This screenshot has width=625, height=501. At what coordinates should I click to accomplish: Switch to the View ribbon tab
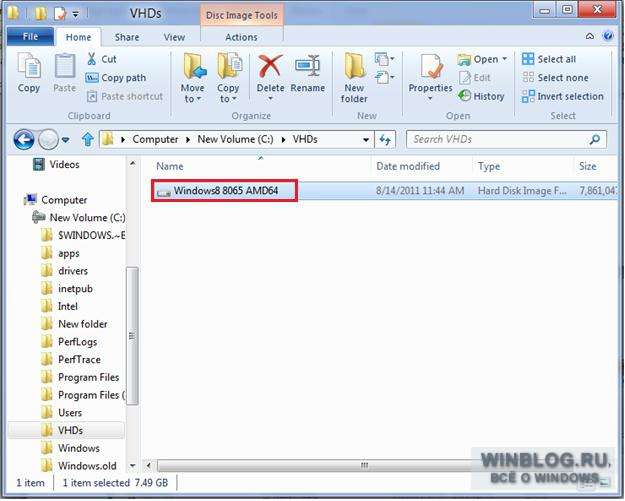click(174, 37)
